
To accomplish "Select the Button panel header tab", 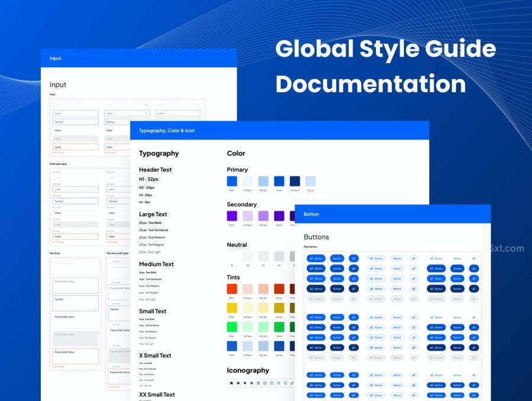I will (x=393, y=214).
